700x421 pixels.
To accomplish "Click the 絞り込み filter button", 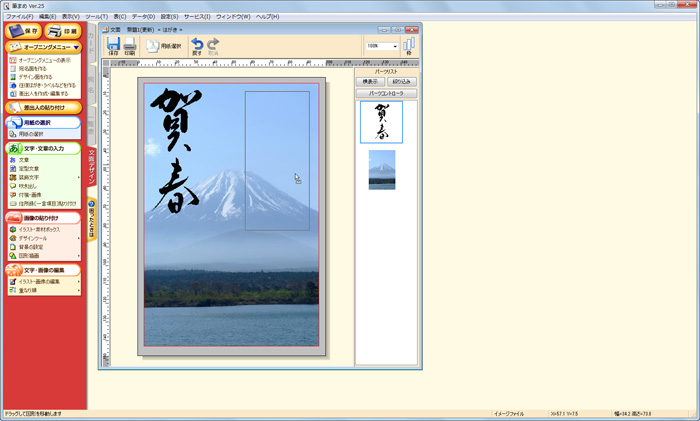I will click(x=402, y=83).
